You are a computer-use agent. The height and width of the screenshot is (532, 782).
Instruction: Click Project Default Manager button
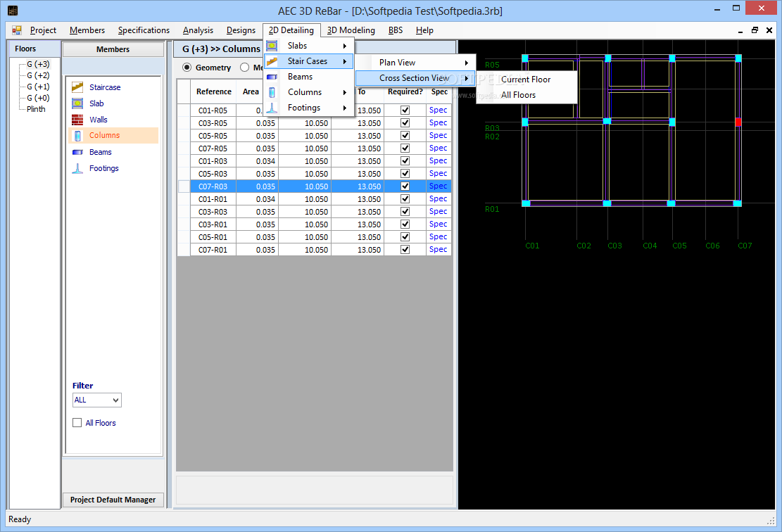[113, 500]
